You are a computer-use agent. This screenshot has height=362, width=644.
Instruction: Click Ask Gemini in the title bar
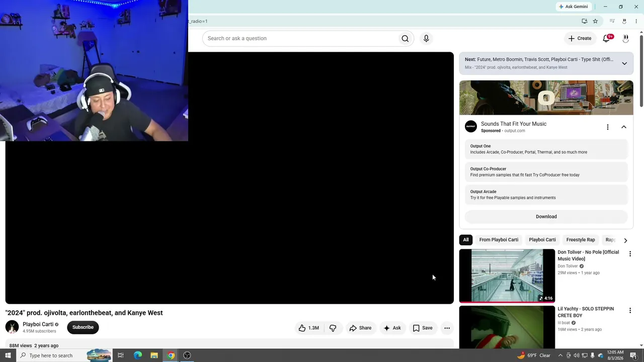click(x=573, y=7)
